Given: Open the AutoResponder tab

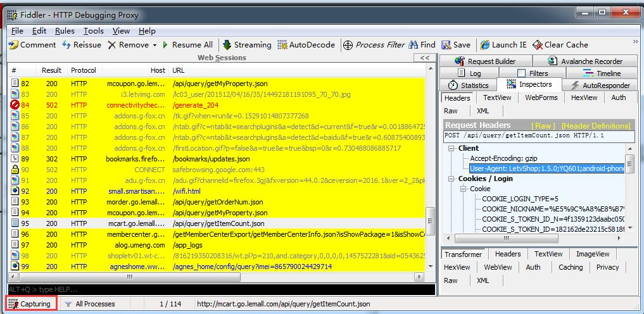Looking at the screenshot, I should tap(600, 85).
